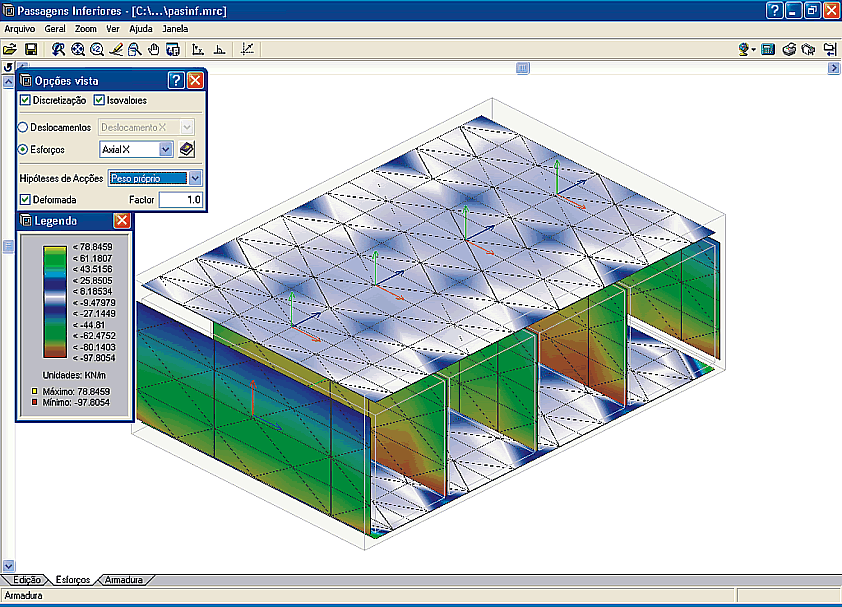
Task: Open the calculator icon in toolbar
Action: click(x=768, y=48)
